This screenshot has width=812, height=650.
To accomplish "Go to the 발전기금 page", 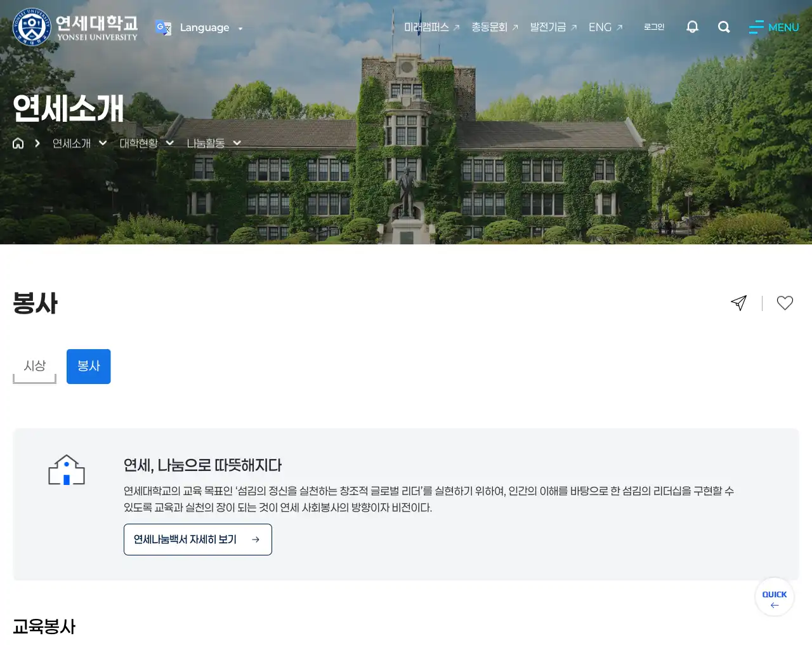I will point(553,27).
